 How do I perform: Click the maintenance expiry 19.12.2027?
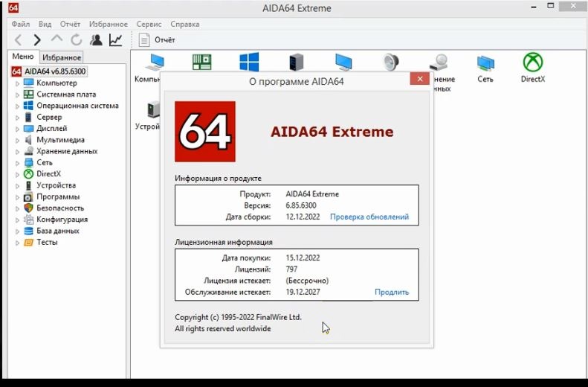303,292
